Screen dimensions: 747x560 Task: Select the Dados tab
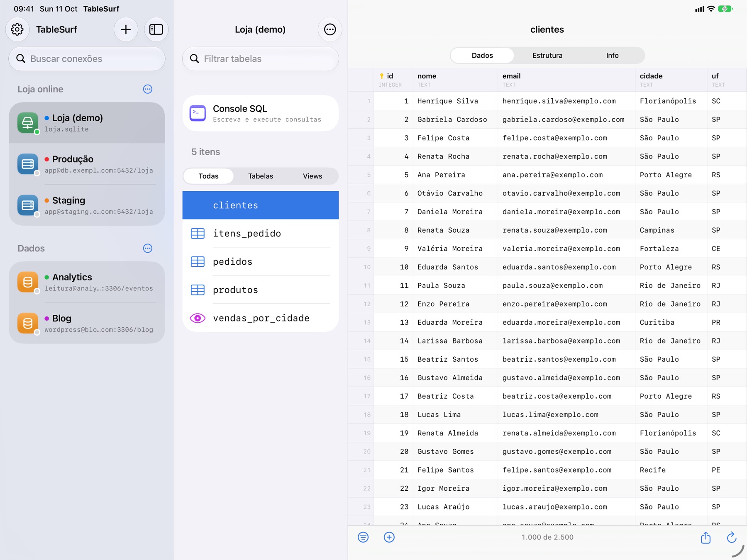[x=482, y=56]
